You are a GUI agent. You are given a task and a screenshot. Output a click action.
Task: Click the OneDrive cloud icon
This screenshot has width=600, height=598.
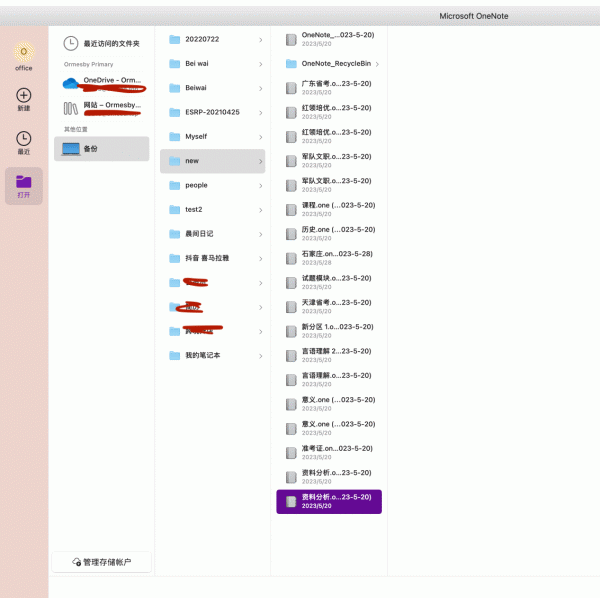(x=71, y=83)
